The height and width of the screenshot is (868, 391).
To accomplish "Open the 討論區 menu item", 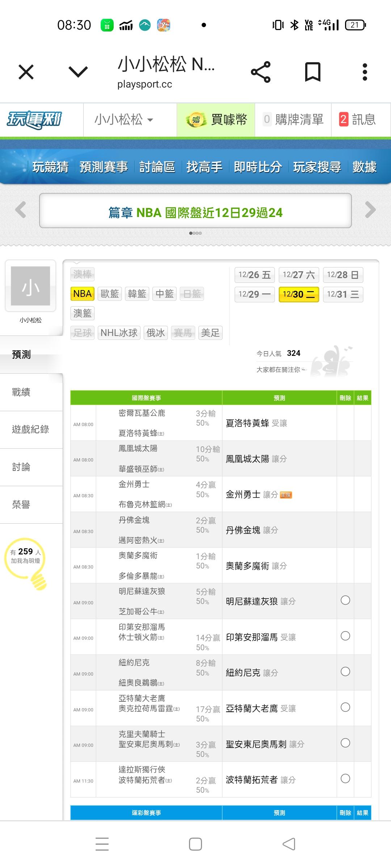I will coord(157,167).
